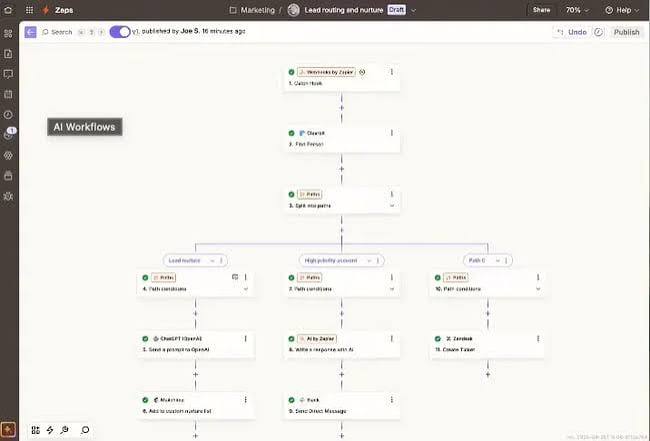Click the Undo button
The image size is (650, 441).
click(572, 32)
